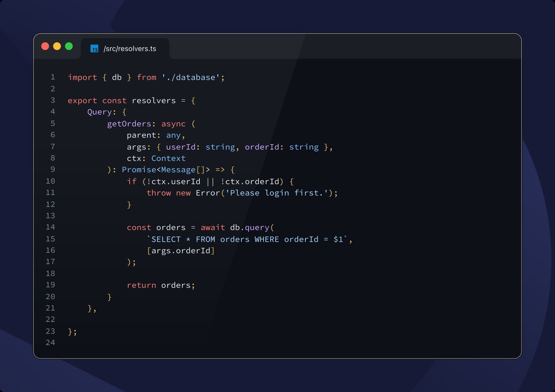Click 'resolvers' identifier on line 3

[154, 100]
